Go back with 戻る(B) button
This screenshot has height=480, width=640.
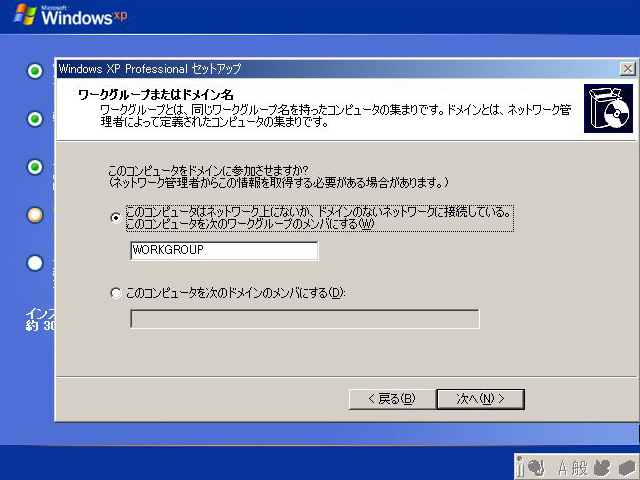392,399
